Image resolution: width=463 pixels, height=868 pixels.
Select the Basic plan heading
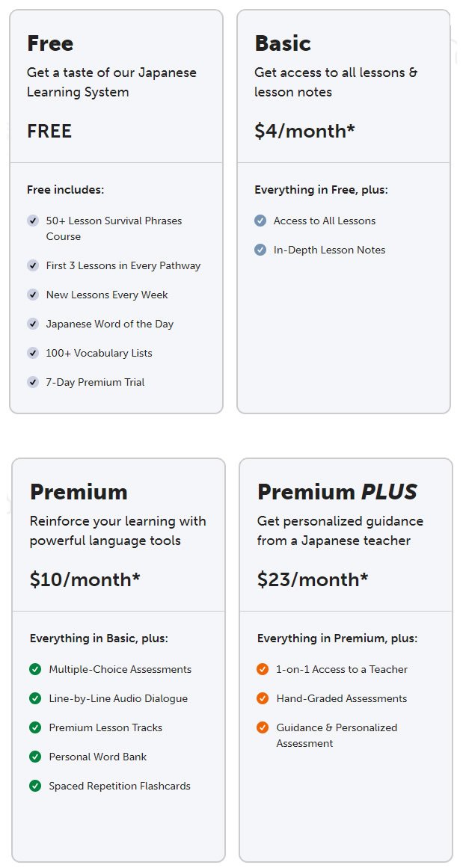tap(283, 43)
